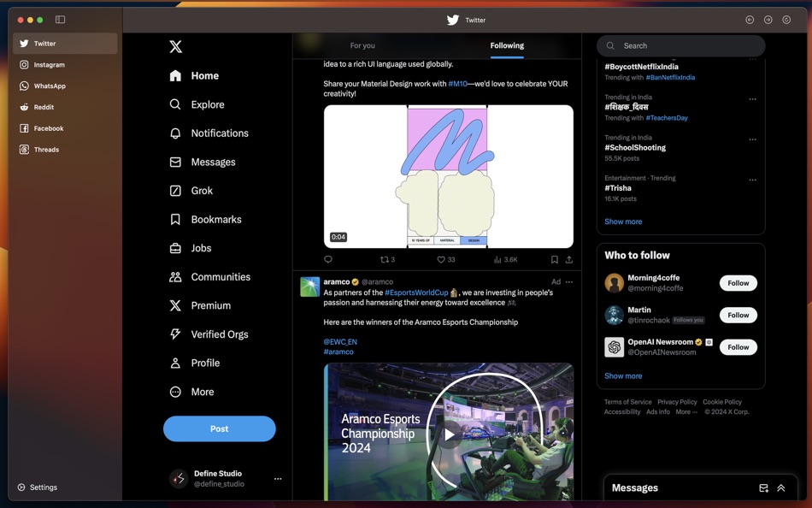
Task: Follow Martin @tinrochaok
Action: [738, 316]
